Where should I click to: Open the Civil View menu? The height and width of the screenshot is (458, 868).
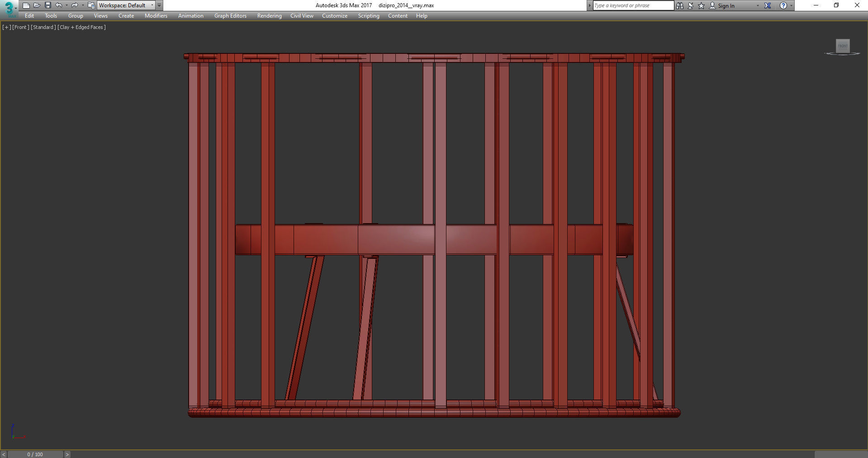[302, 16]
